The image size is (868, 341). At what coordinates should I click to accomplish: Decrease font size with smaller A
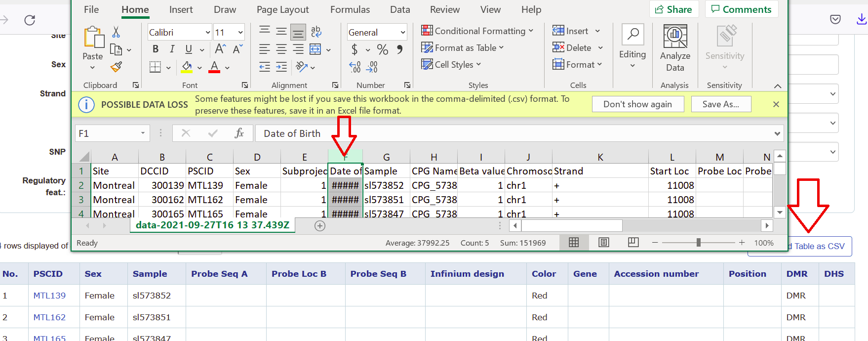237,49
